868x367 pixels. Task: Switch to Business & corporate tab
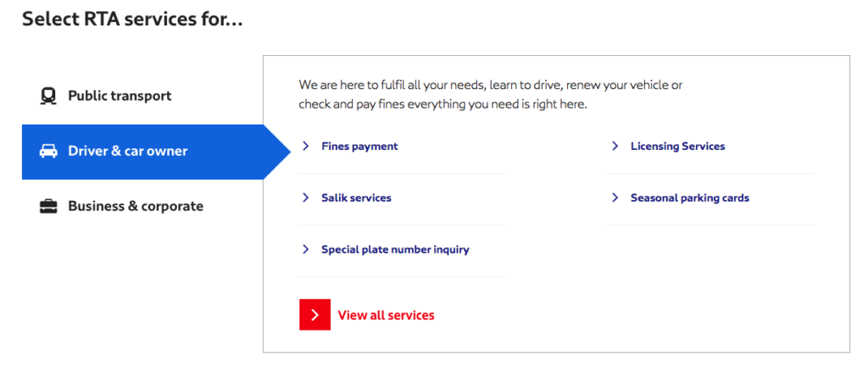click(x=136, y=206)
